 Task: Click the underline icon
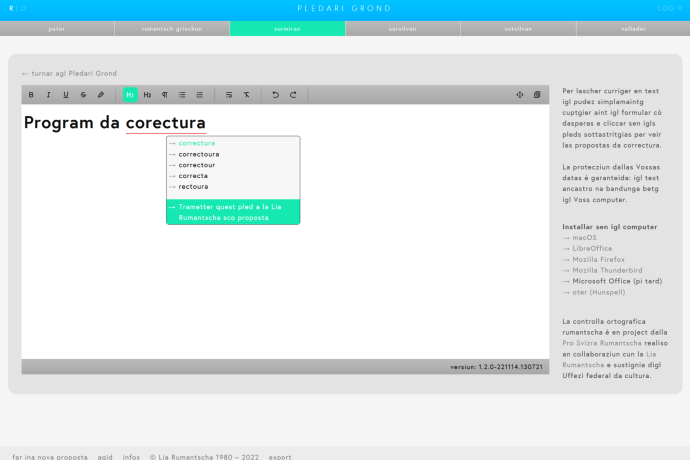(x=65, y=95)
